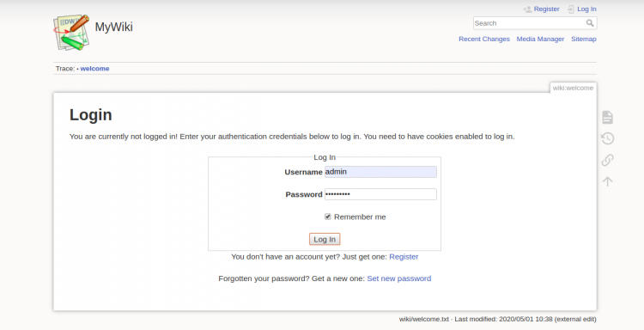Open Log In link in top header
This screenshot has width=644, height=330.
point(586,9)
